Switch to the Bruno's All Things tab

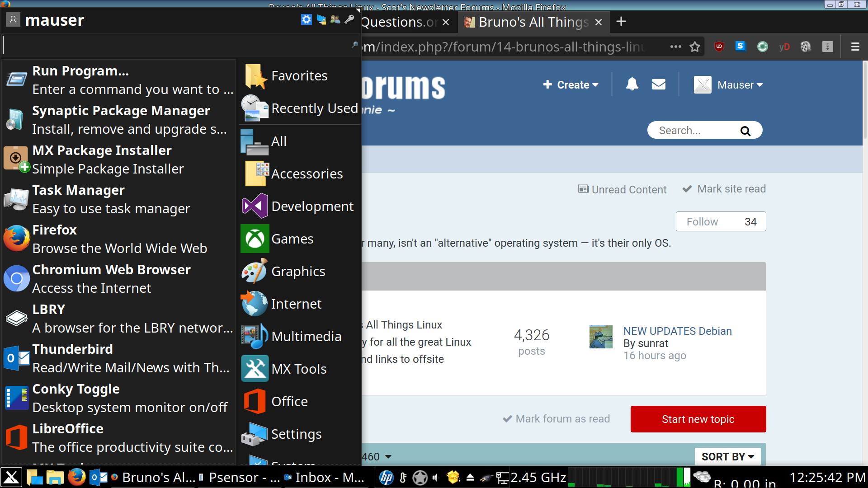(x=533, y=22)
